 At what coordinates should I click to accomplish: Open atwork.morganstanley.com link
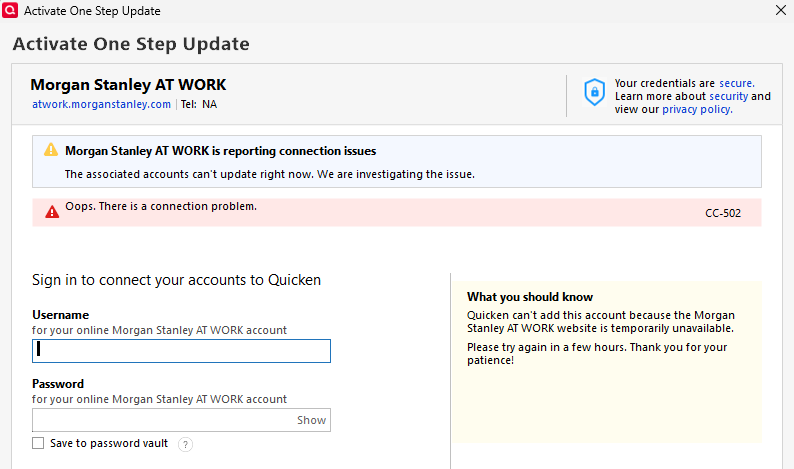click(101, 104)
